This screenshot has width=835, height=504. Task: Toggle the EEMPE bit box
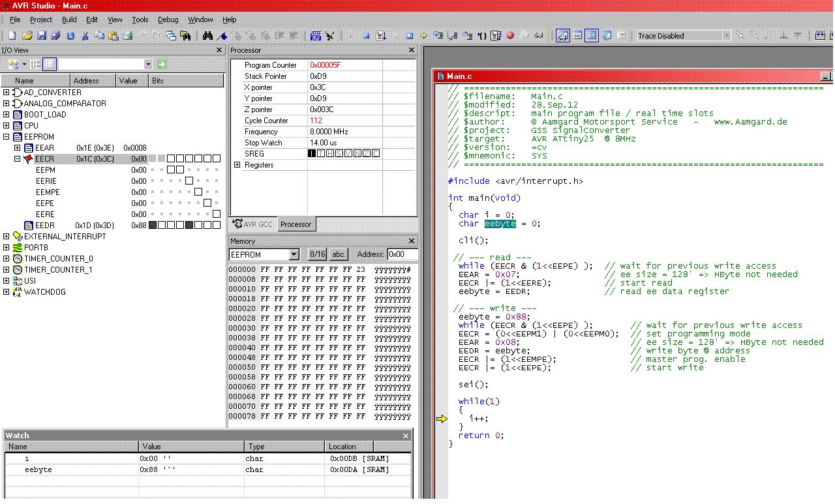click(198, 192)
